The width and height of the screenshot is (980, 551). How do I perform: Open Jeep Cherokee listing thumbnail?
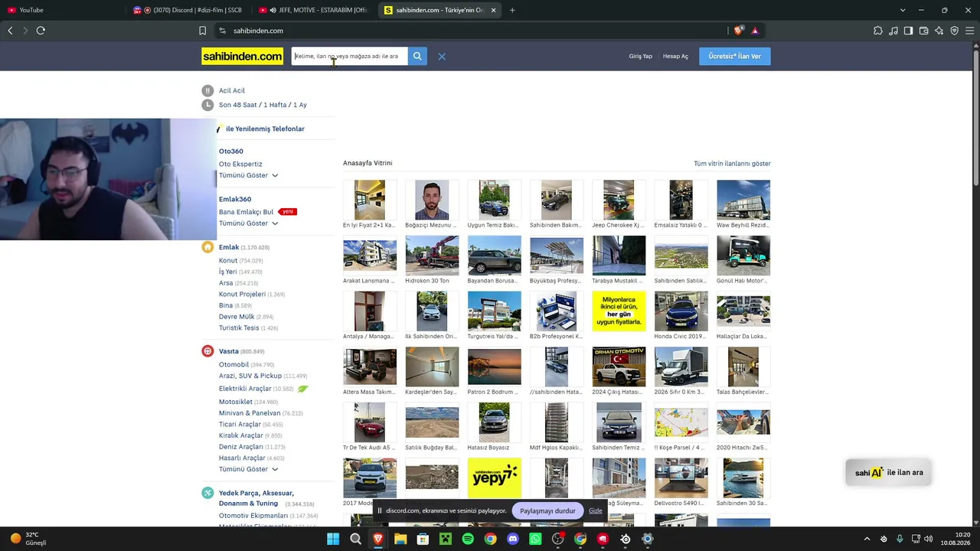(619, 200)
